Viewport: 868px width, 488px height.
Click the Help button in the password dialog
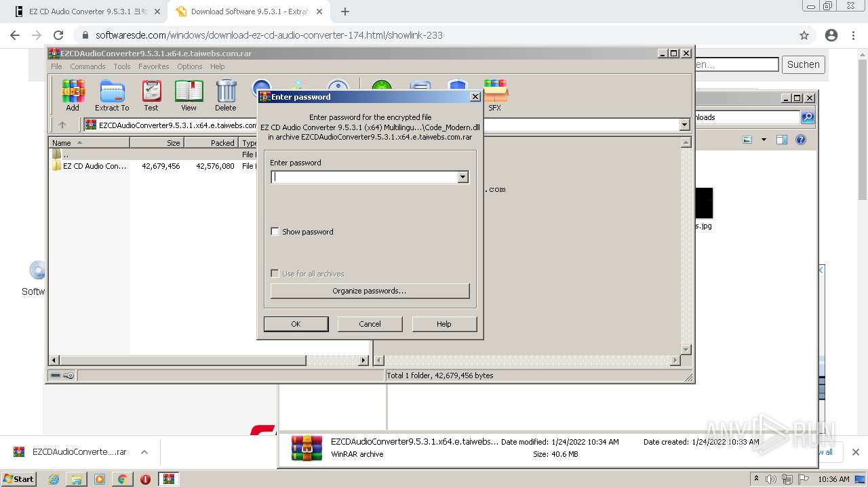(444, 324)
